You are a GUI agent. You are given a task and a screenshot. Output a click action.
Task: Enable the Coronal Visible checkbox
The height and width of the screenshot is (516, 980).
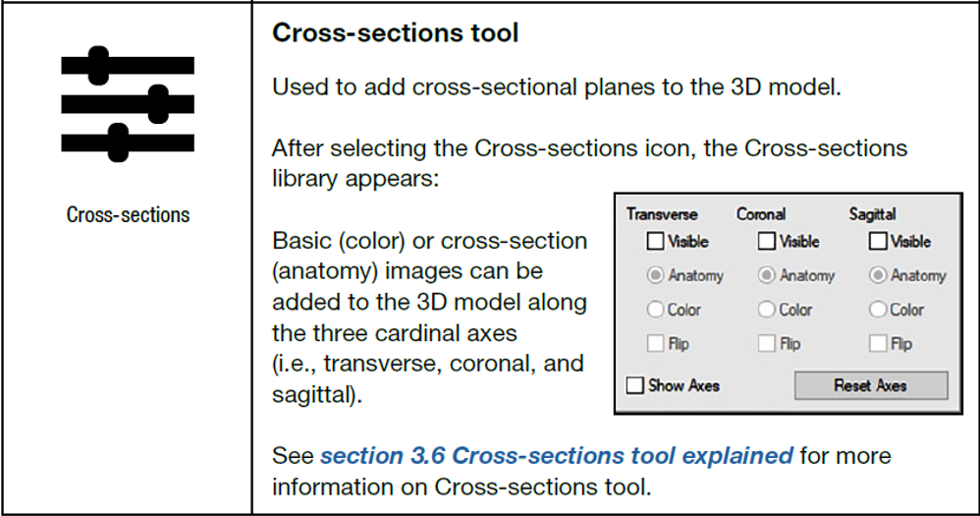point(767,241)
